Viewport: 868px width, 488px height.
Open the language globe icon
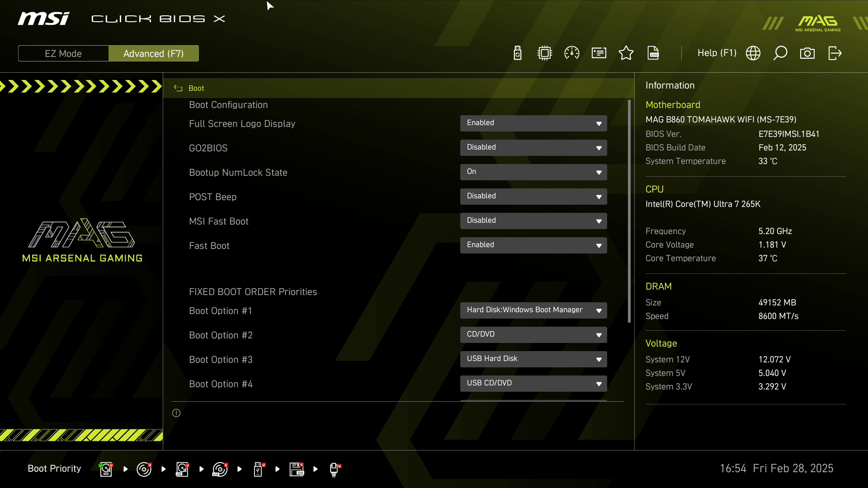click(753, 53)
